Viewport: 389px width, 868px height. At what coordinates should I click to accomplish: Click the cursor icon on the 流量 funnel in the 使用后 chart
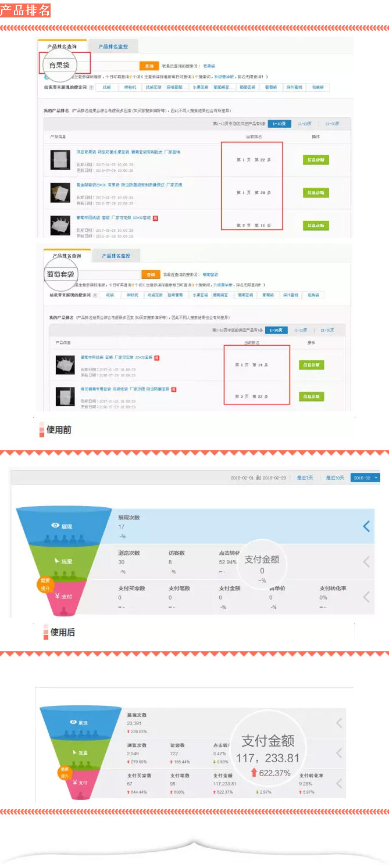click(74, 752)
